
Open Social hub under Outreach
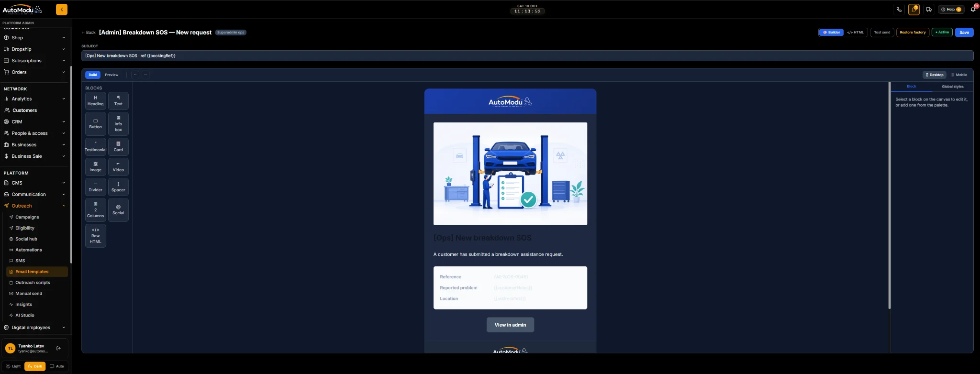(37, 239)
